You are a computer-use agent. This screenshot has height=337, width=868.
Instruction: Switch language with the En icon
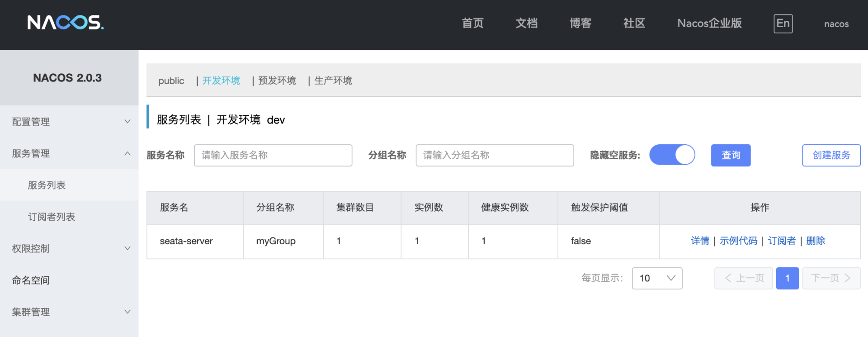pyautogui.click(x=783, y=24)
